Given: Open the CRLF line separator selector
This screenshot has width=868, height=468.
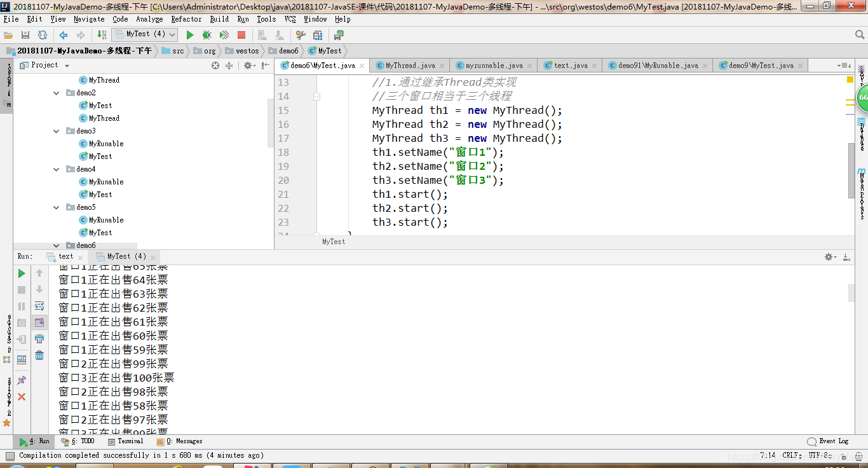Looking at the screenshot, I should (794, 456).
